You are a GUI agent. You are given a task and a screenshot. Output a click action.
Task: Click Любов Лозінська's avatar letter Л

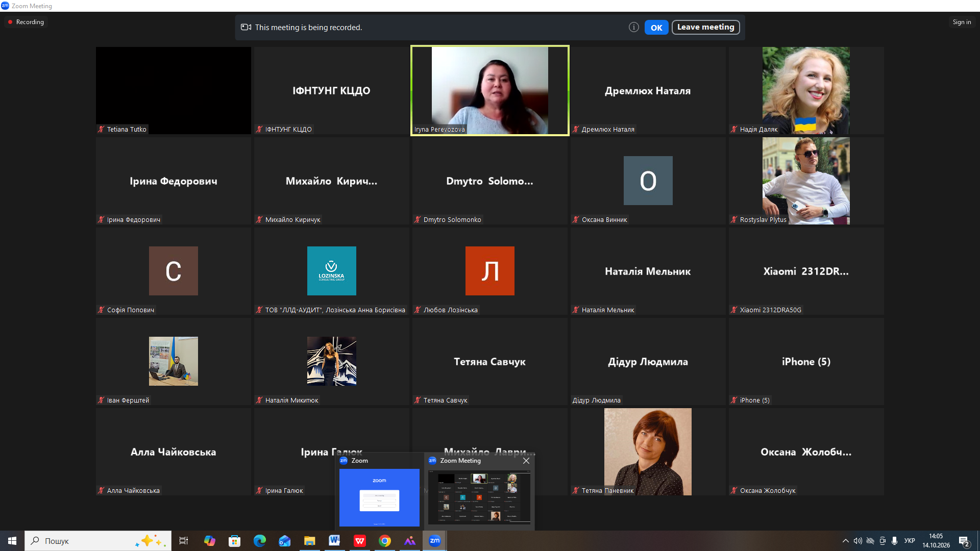[x=490, y=271]
